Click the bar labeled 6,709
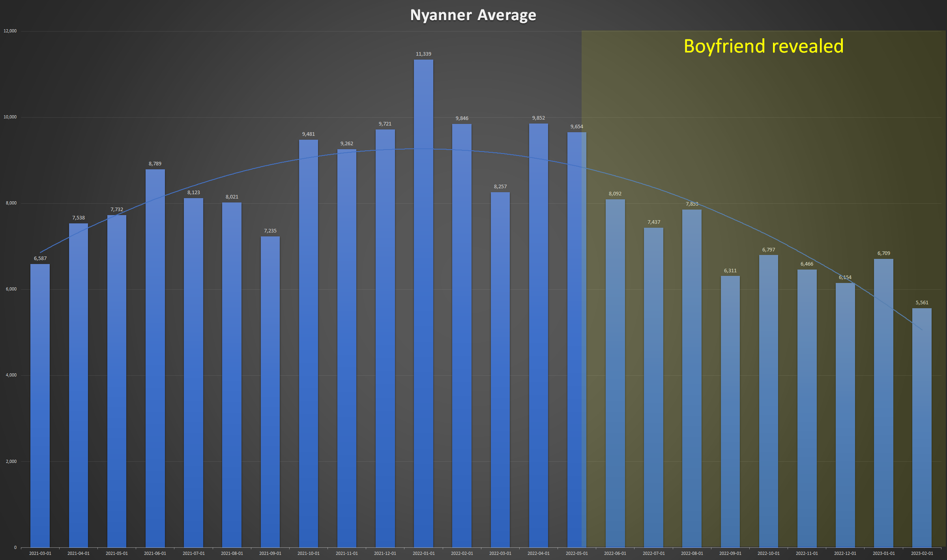Viewport: 947px width, 560px height. click(x=883, y=403)
